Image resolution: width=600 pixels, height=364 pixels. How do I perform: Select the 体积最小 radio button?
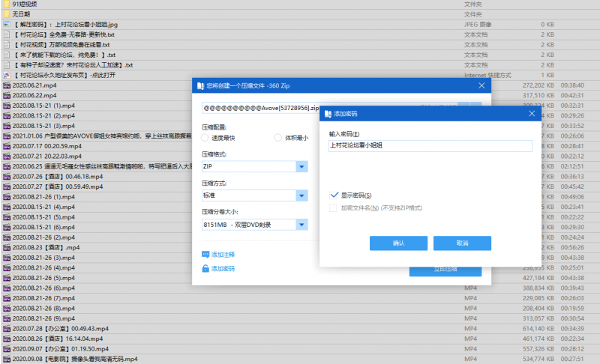pyautogui.click(x=279, y=138)
